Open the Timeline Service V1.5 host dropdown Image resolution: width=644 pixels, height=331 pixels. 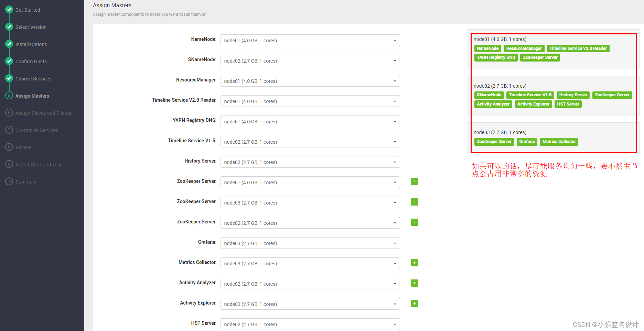point(310,142)
